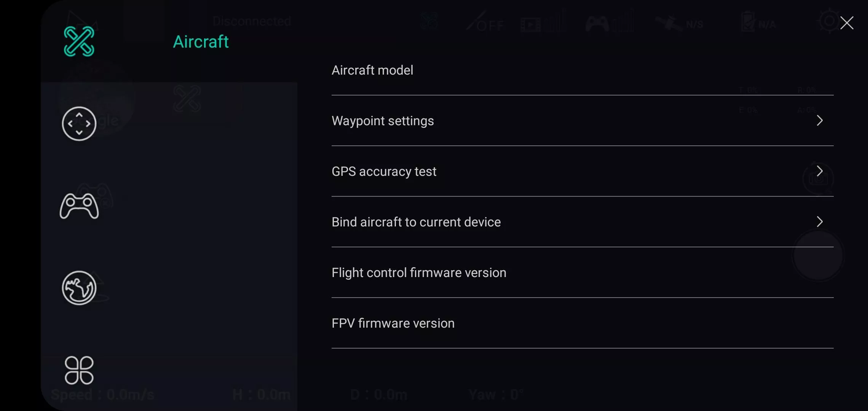Expand Bind aircraft to current device chevron
The image size is (868, 411).
(820, 222)
